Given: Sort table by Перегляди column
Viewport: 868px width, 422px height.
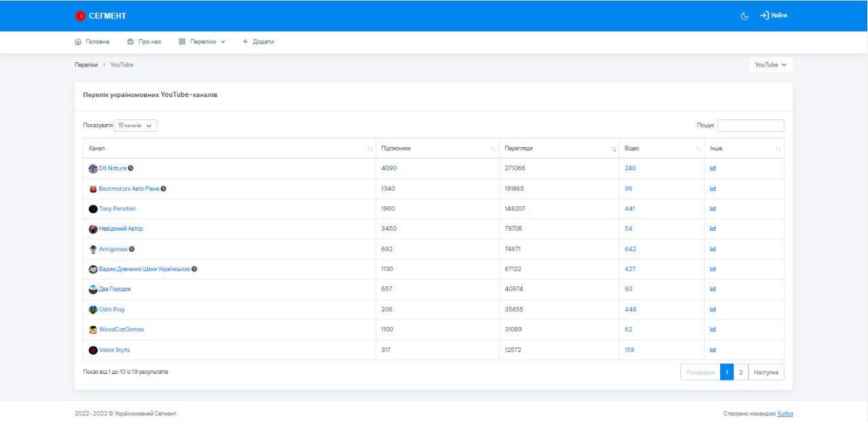Looking at the screenshot, I should [x=559, y=149].
